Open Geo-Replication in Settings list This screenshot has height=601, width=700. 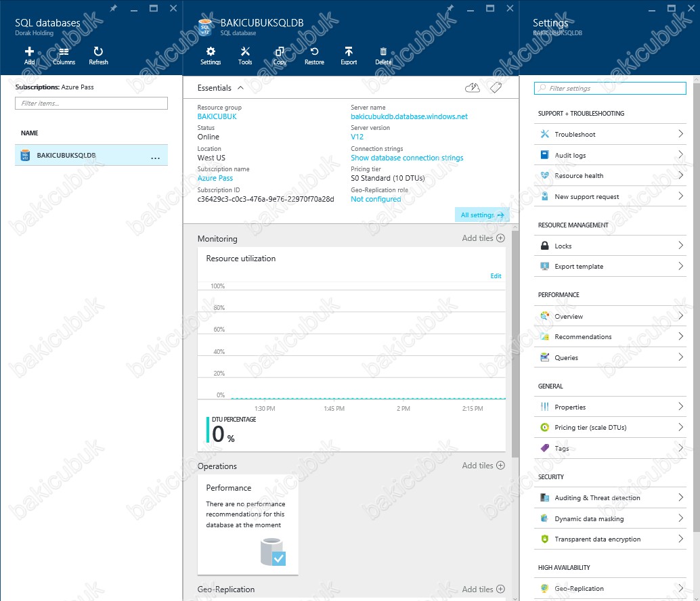[x=610, y=589]
